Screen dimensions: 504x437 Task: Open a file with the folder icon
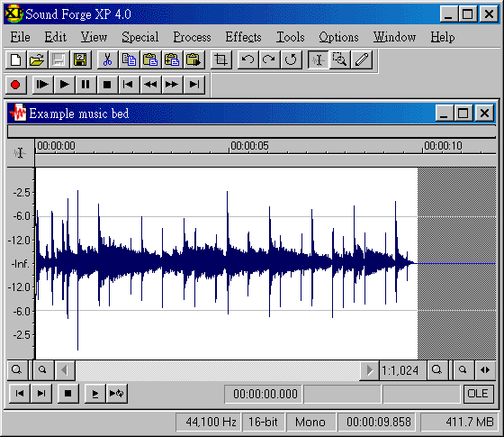click(37, 59)
